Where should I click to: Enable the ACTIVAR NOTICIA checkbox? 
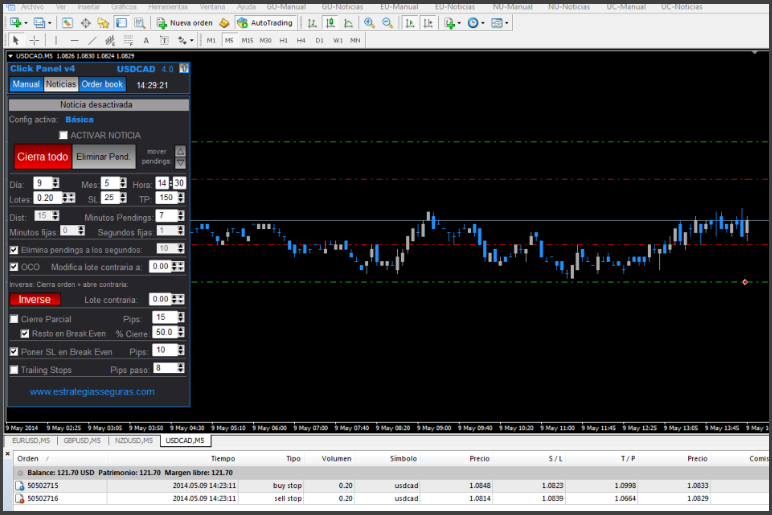coord(64,135)
